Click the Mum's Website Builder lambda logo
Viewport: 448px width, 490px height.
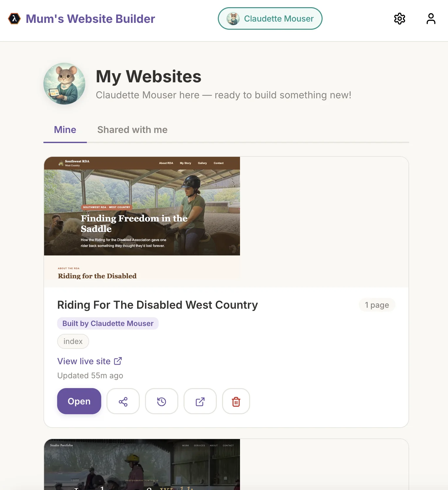[13, 19]
